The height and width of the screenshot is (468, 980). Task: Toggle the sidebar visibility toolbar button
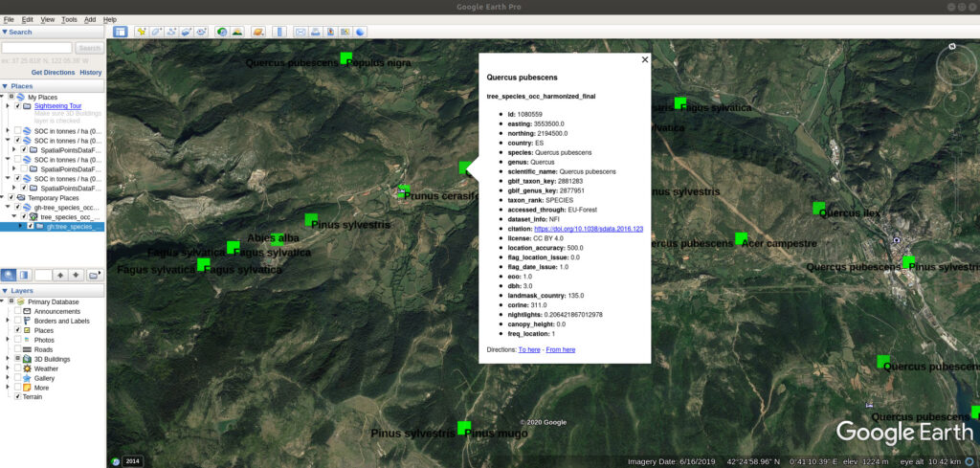[121, 32]
